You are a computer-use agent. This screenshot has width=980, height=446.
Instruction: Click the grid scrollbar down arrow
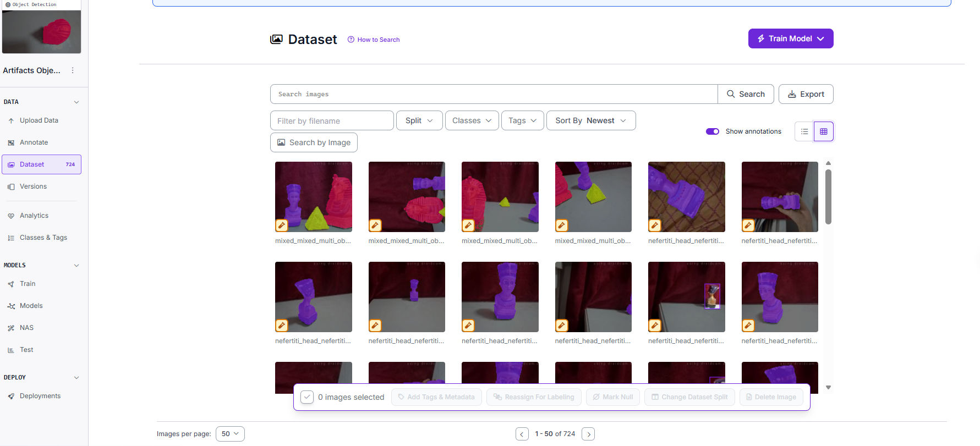pyautogui.click(x=828, y=388)
